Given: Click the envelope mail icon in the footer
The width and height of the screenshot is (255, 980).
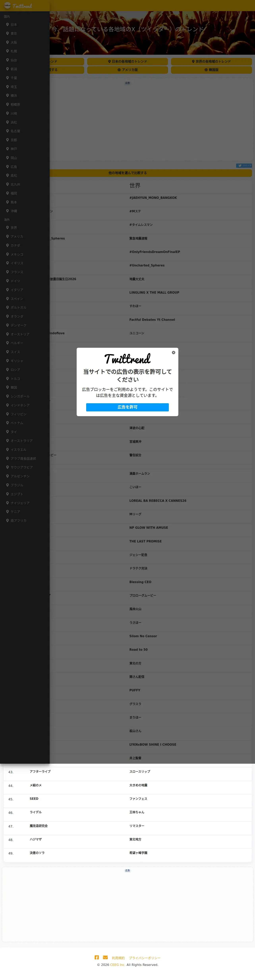Looking at the screenshot, I should point(105,957).
